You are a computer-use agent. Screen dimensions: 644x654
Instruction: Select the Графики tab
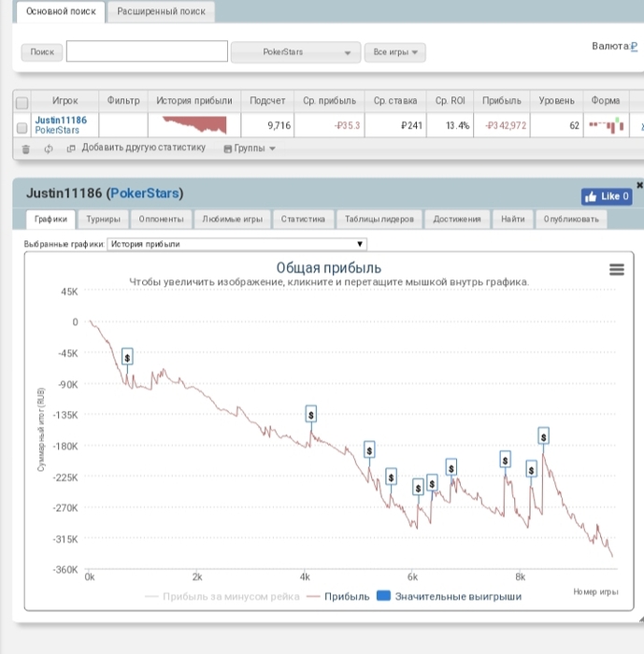(50, 220)
